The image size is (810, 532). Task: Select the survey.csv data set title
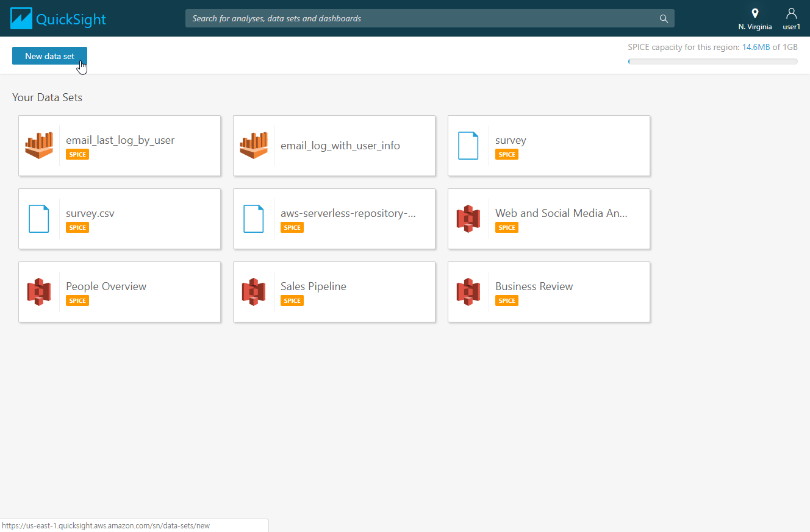tap(90, 213)
